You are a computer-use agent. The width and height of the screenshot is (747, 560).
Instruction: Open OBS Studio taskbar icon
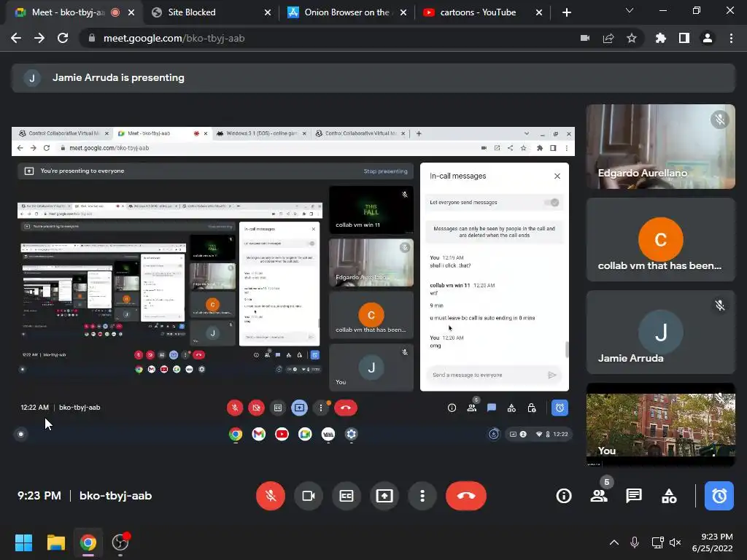click(x=120, y=542)
